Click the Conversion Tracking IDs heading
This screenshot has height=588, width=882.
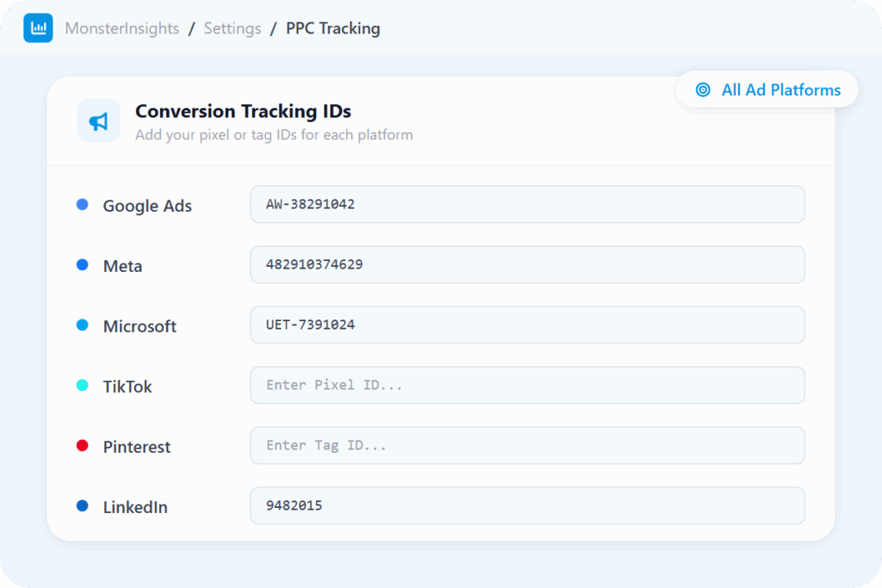(243, 111)
